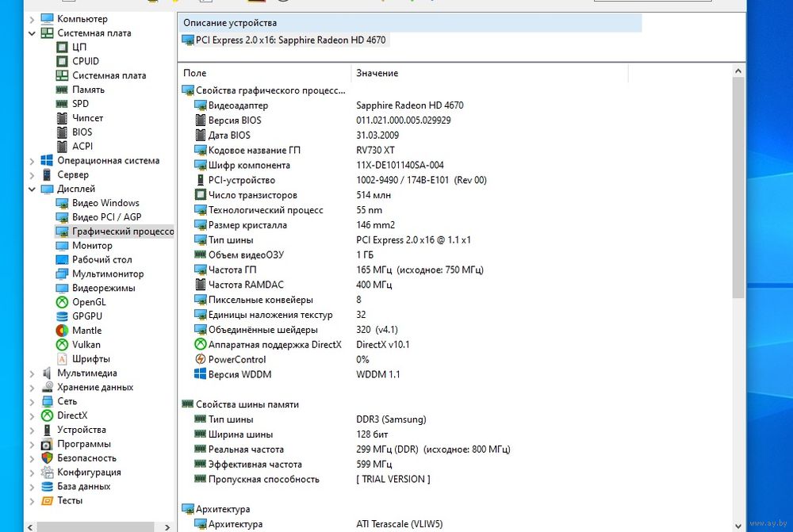Select the Тесты tree item
The height and width of the screenshot is (532, 793).
(70, 500)
